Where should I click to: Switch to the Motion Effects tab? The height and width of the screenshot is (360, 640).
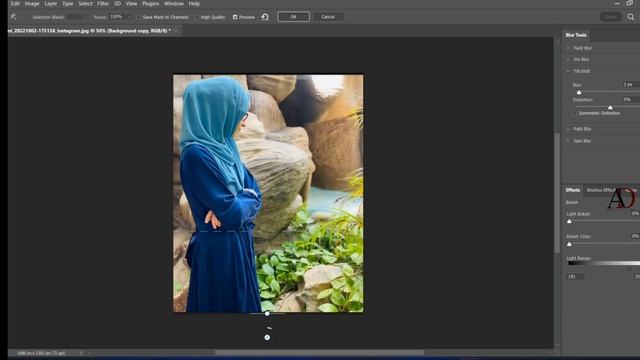(600, 190)
